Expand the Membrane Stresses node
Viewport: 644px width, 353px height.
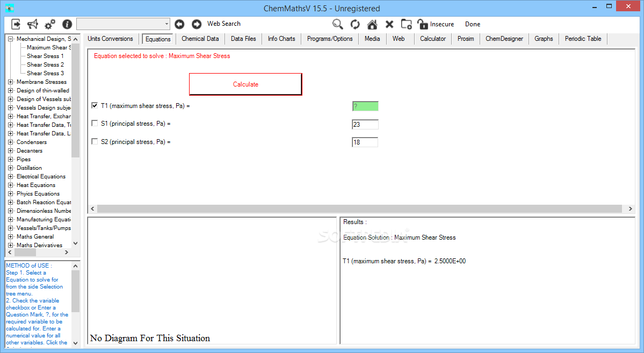pyautogui.click(x=11, y=82)
